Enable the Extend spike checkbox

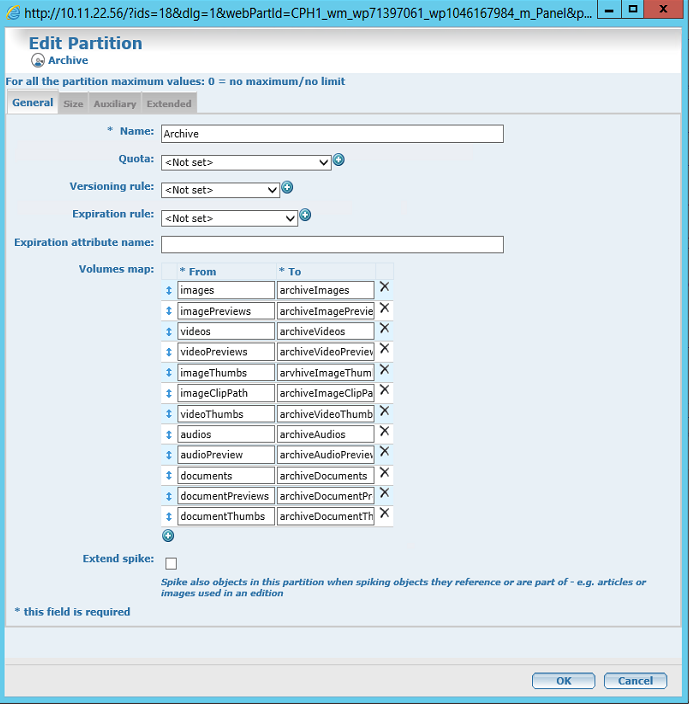171,563
